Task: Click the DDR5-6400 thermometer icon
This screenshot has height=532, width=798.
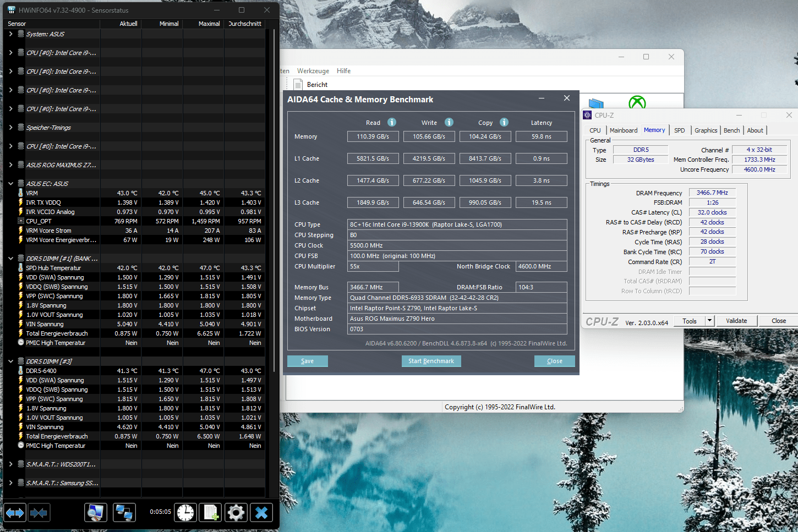Action: coord(21,371)
